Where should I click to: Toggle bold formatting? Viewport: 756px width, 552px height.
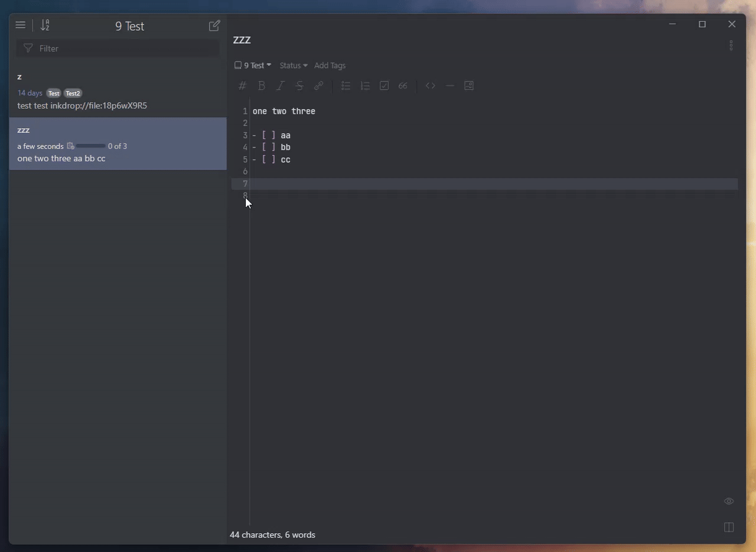tap(262, 86)
